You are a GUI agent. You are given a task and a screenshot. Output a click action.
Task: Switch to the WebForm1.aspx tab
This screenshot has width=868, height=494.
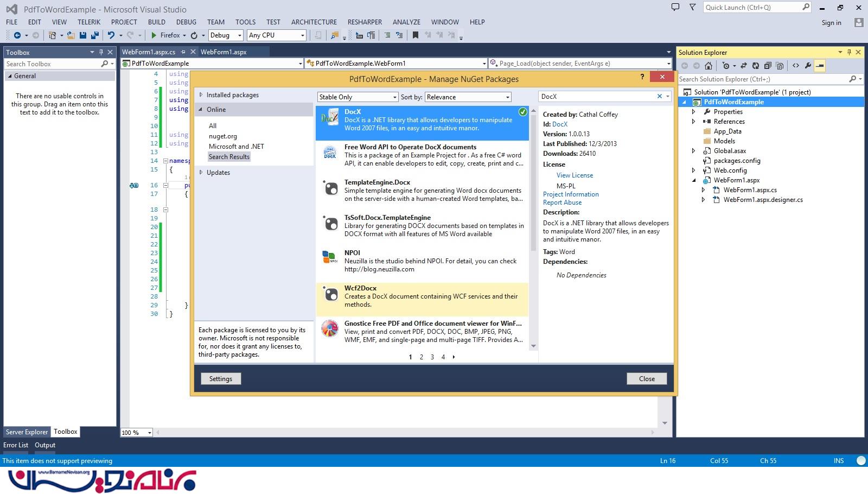tap(224, 52)
